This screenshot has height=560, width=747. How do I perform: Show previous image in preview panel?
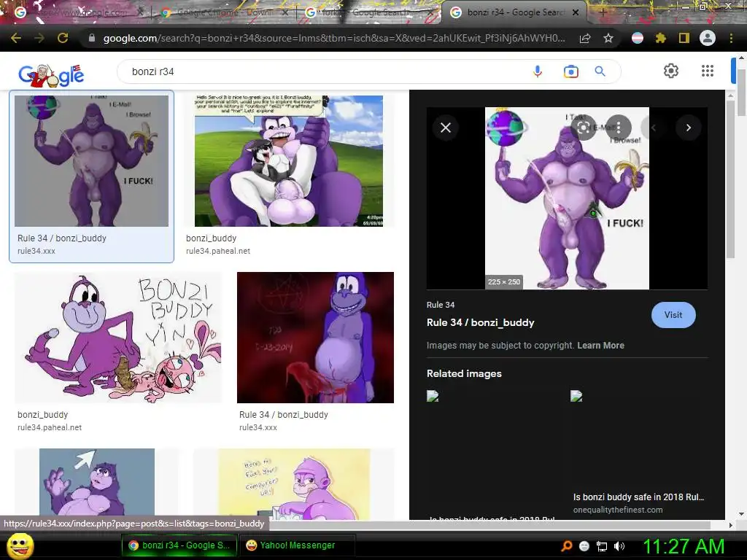653,128
